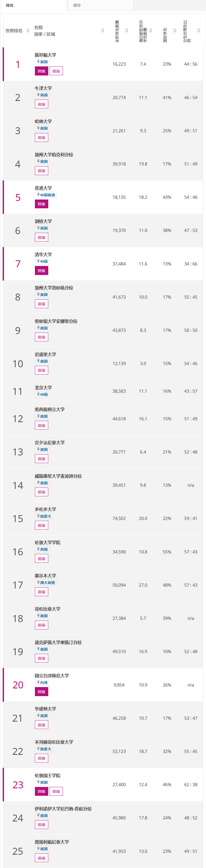
Task: Sort by full-time student number arrows
Action: coord(127,31)
